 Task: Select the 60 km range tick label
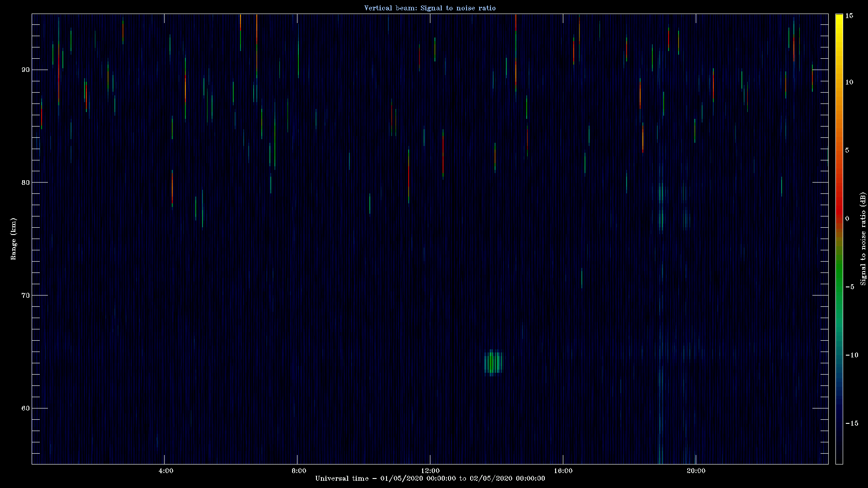[25, 408]
